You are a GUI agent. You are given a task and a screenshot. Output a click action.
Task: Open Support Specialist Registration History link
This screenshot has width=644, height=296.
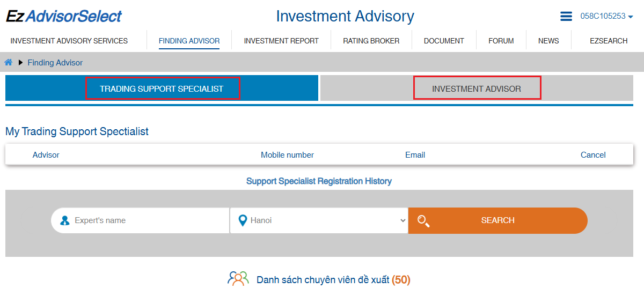pos(319,181)
